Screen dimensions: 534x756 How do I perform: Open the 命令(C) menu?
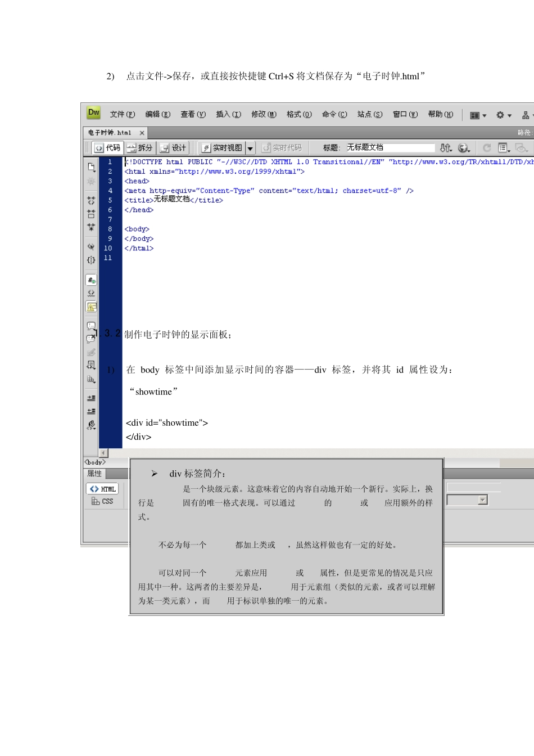(x=334, y=114)
